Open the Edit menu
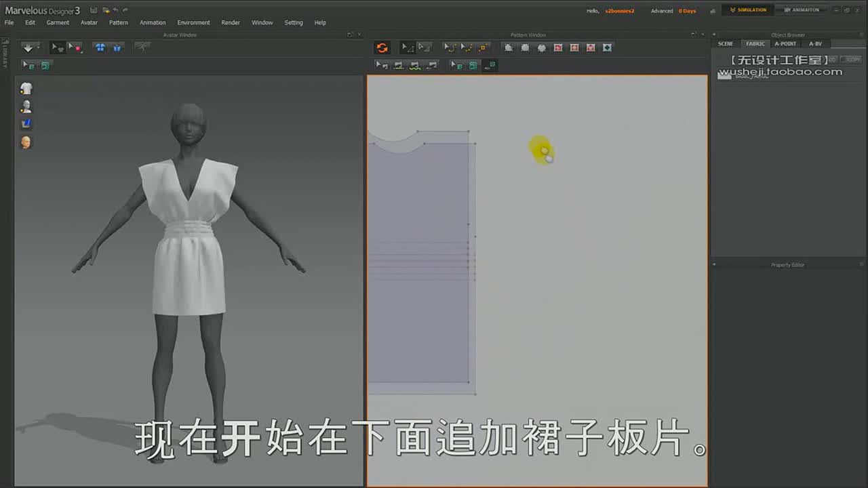This screenshot has width=868, height=488. [30, 22]
